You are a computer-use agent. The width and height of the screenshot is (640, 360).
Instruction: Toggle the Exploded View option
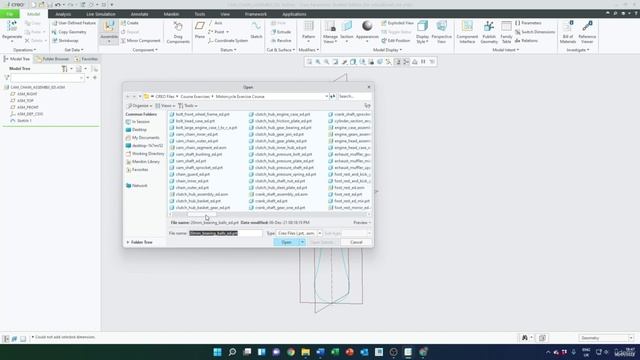point(397,23)
